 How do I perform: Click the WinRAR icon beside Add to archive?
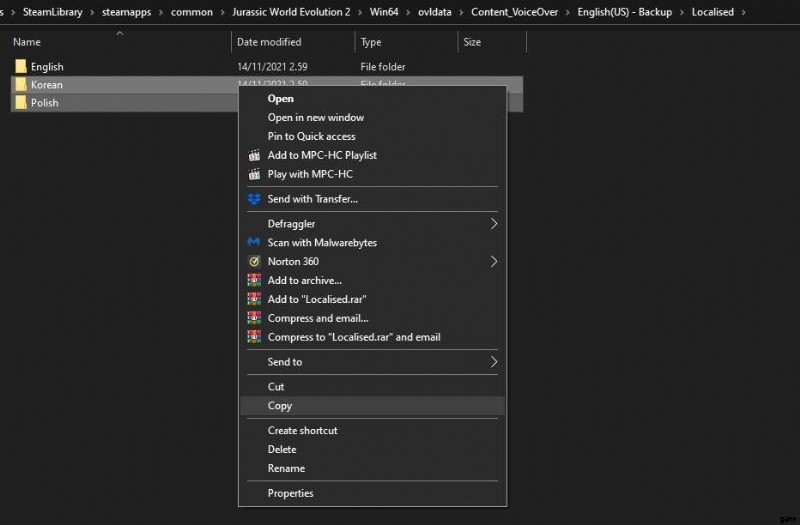coord(253,281)
